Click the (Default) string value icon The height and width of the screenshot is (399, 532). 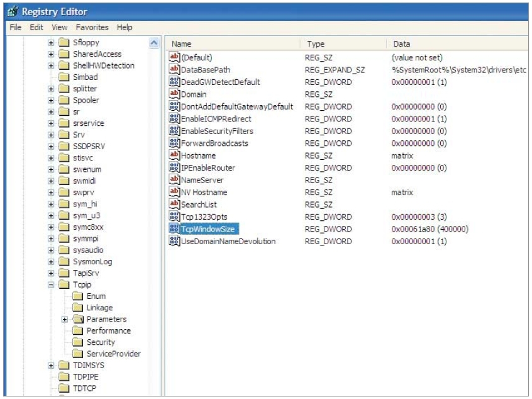tap(174, 57)
